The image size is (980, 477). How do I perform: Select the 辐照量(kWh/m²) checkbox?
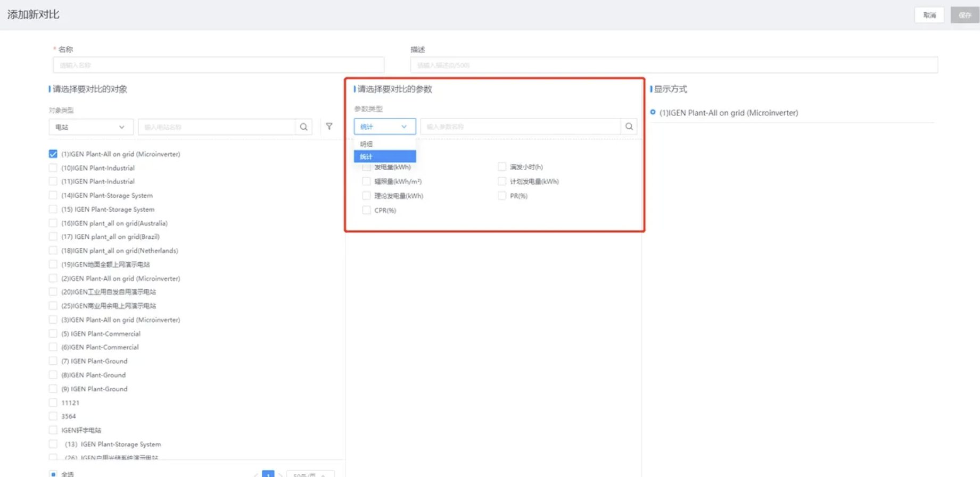[366, 181]
